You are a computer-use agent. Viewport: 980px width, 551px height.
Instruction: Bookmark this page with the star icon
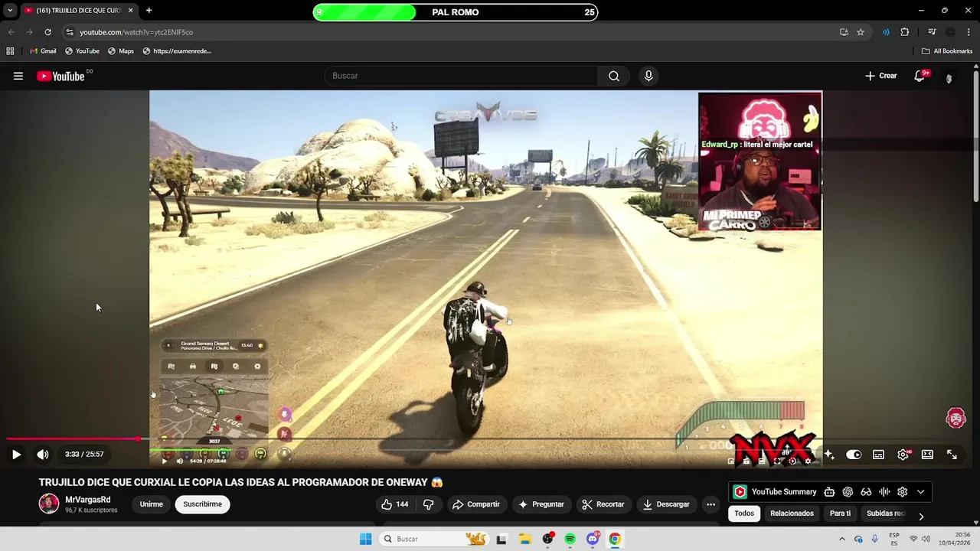[861, 32]
